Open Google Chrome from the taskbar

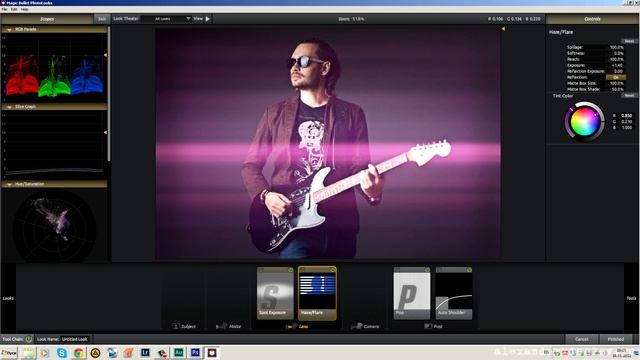(x=79, y=353)
